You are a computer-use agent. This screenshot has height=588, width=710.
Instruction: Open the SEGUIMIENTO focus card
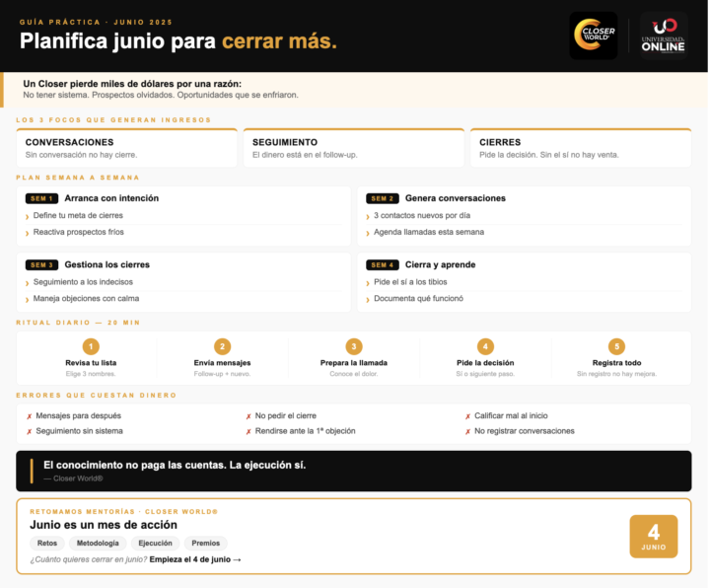pos(354,148)
